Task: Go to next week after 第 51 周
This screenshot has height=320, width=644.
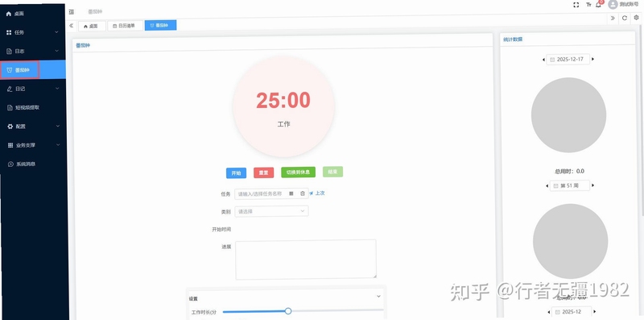Action: (x=592, y=185)
